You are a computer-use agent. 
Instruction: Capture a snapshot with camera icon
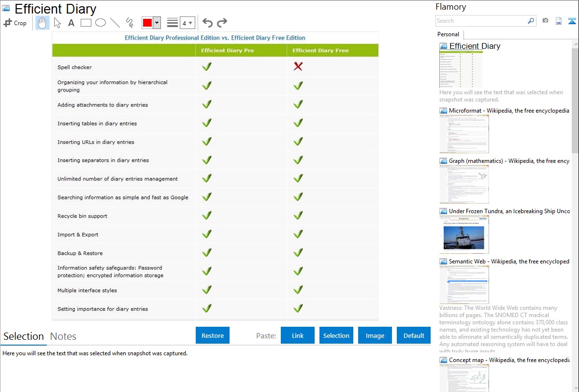coord(545,21)
